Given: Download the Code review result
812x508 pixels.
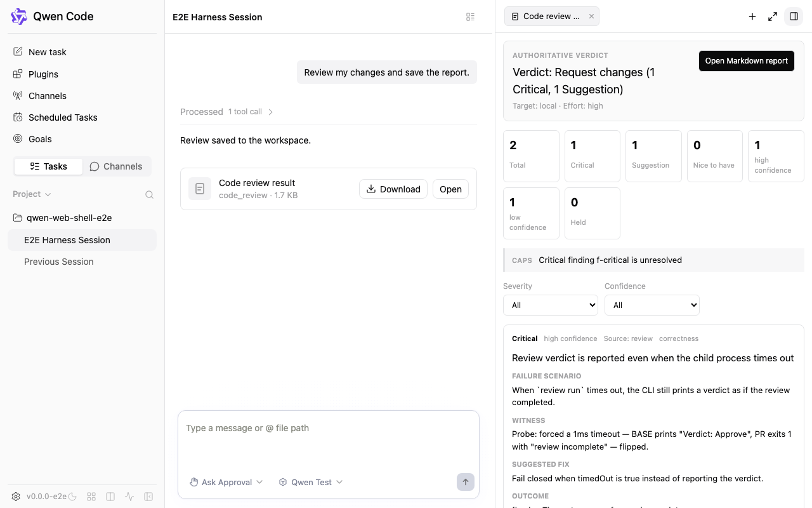Looking at the screenshot, I should coord(393,189).
